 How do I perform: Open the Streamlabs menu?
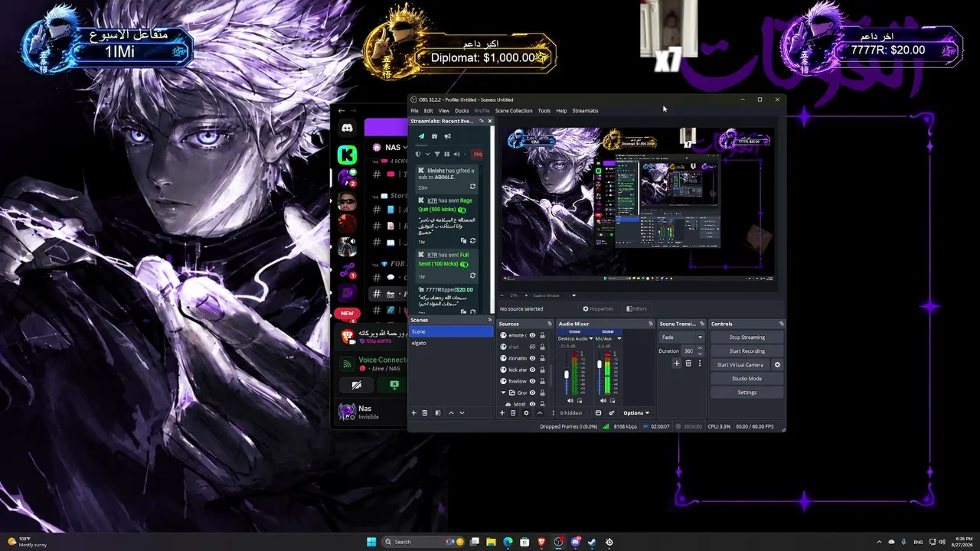(585, 111)
